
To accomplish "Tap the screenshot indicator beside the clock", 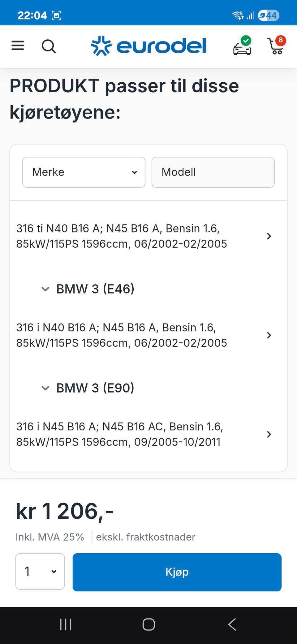I will (56, 15).
